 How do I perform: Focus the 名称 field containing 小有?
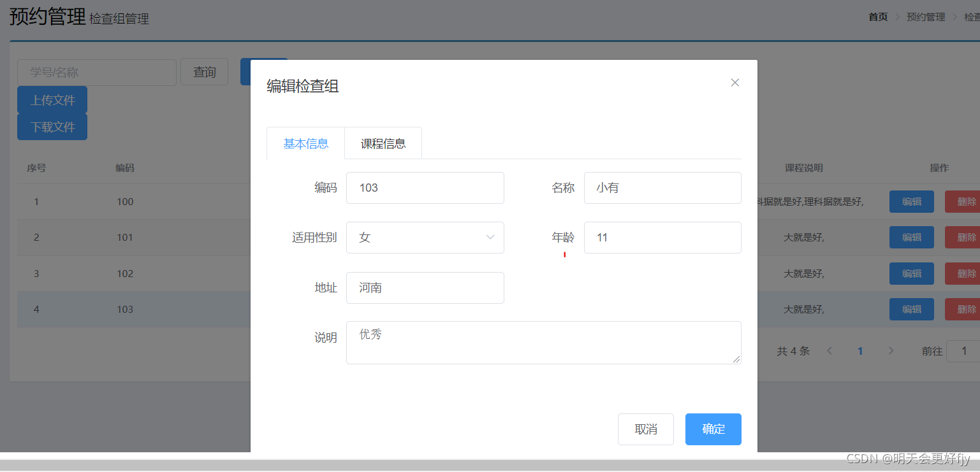[662, 188]
